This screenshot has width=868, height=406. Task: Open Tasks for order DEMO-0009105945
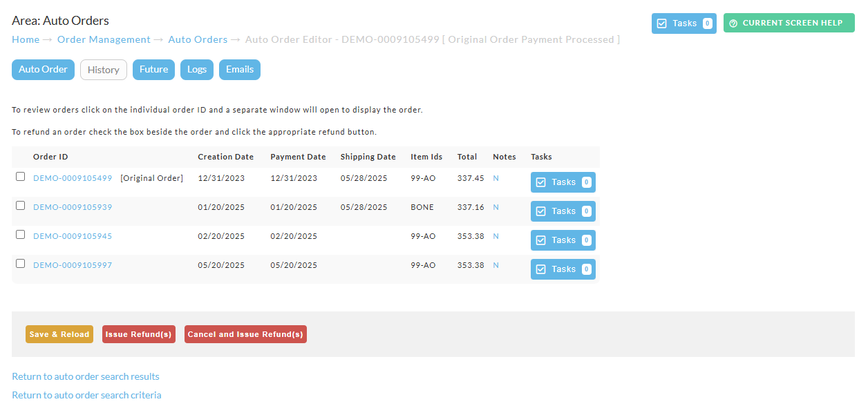point(563,240)
